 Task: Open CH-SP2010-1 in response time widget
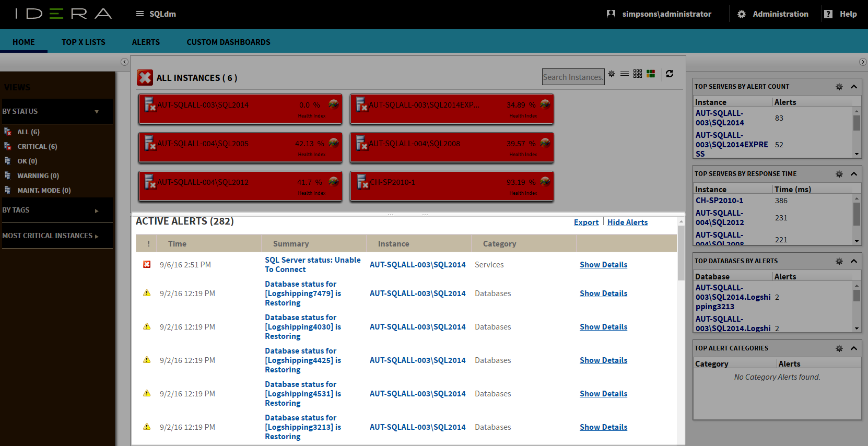pos(719,201)
